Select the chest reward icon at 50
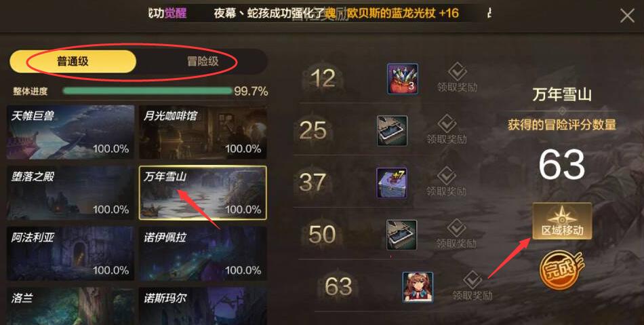 [402, 235]
